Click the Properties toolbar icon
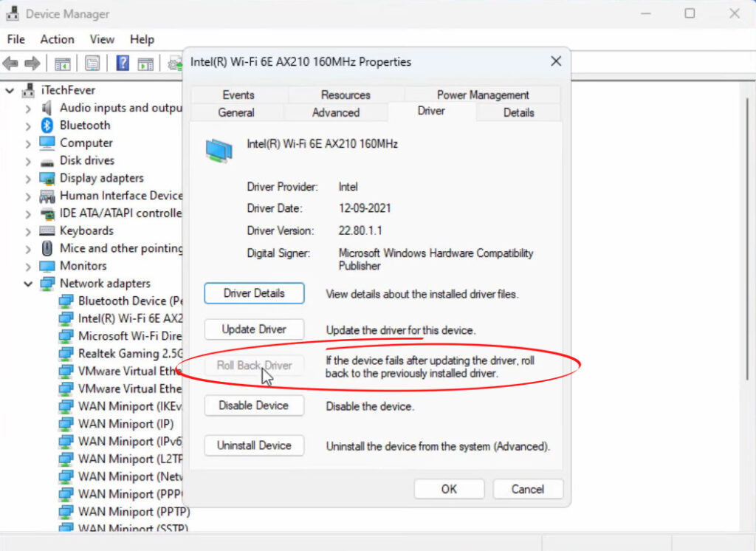 [x=92, y=63]
